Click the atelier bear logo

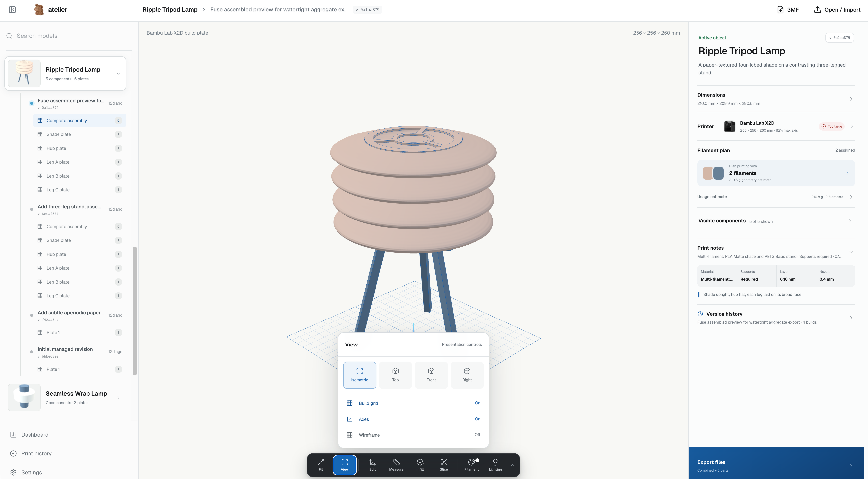pyautogui.click(x=39, y=9)
